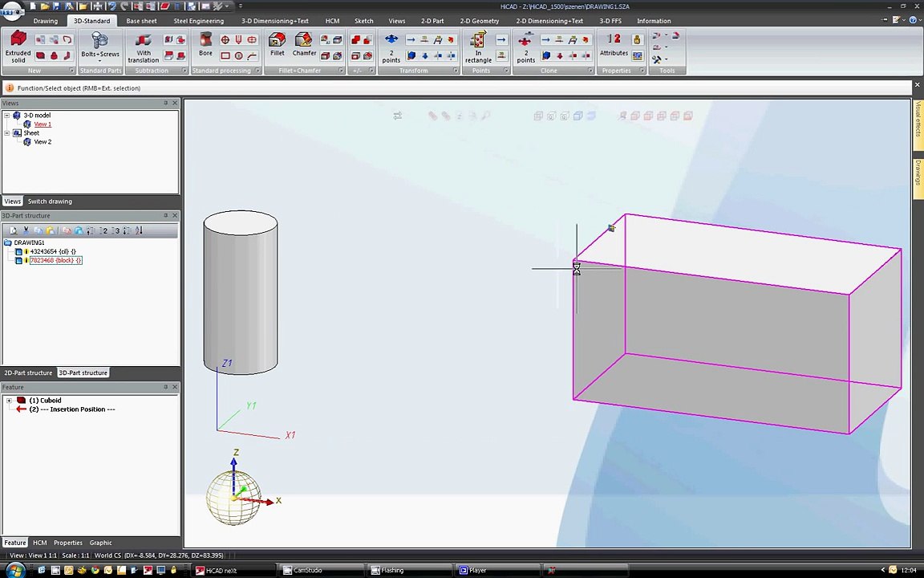Click the Cut icon in 3D-Part structure toolbar
This screenshot has height=578, width=924.
[x=26, y=230]
